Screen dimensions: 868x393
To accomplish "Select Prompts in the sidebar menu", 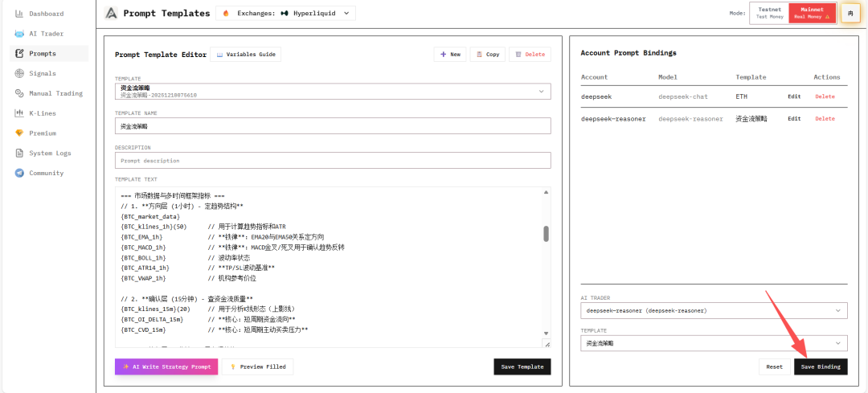I will point(43,54).
